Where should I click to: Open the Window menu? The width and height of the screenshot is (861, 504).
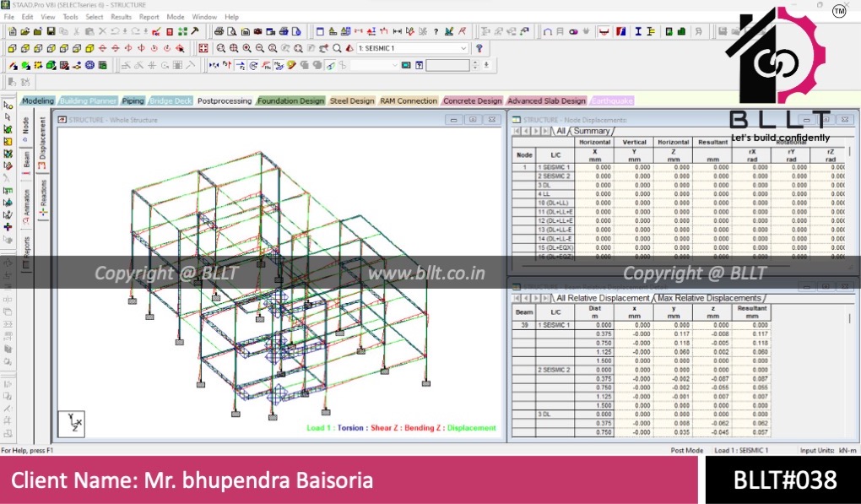tap(204, 17)
